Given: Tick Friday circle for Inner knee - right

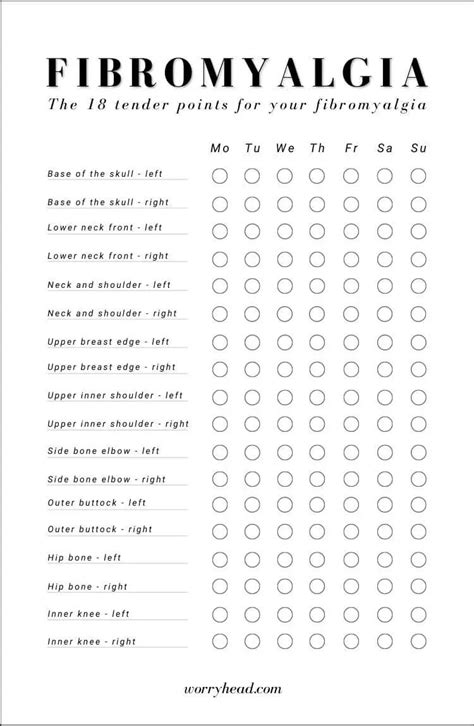Looking at the screenshot, I should click(x=351, y=641).
